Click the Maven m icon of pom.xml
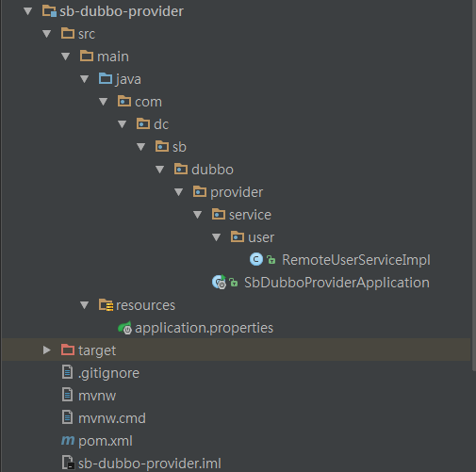This screenshot has height=472, width=476. [x=68, y=440]
